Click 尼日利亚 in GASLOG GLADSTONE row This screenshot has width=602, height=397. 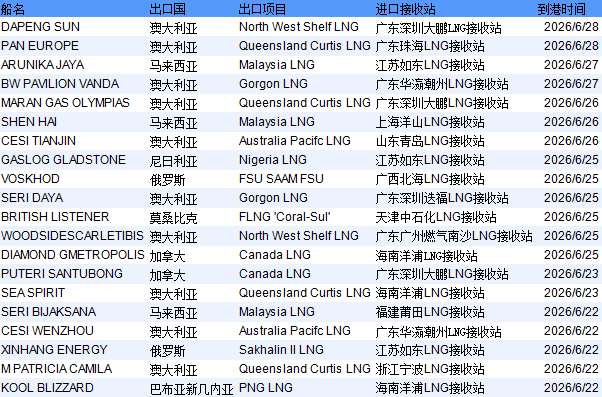pos(174,160)
